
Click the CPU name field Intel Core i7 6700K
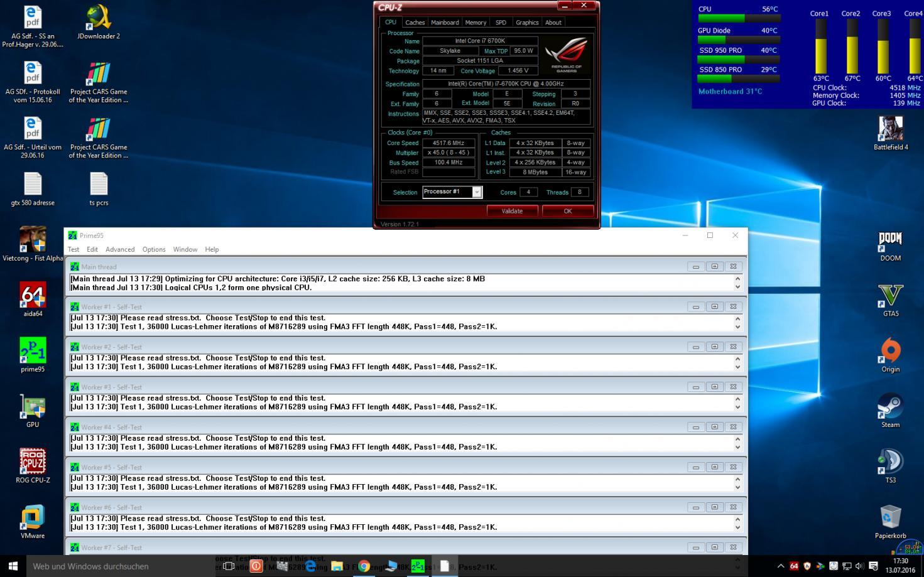[x=480, y=41]
